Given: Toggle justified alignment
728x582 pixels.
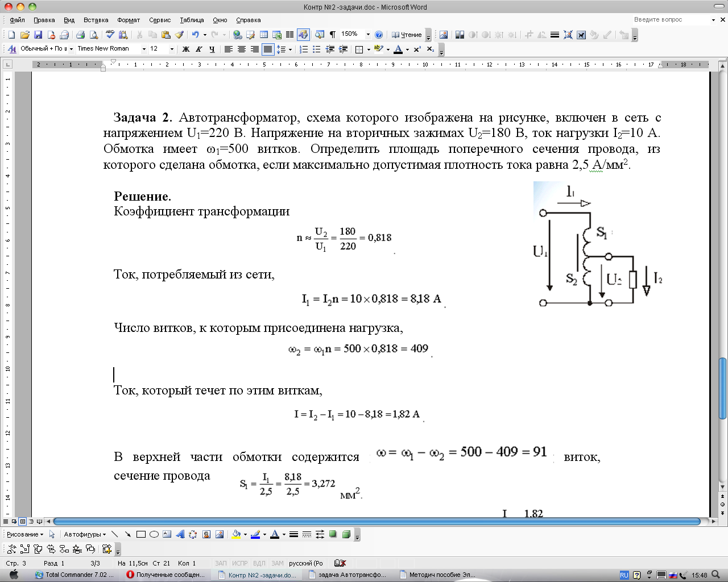Looking at the screenshot, I should (x=268, y=49).
